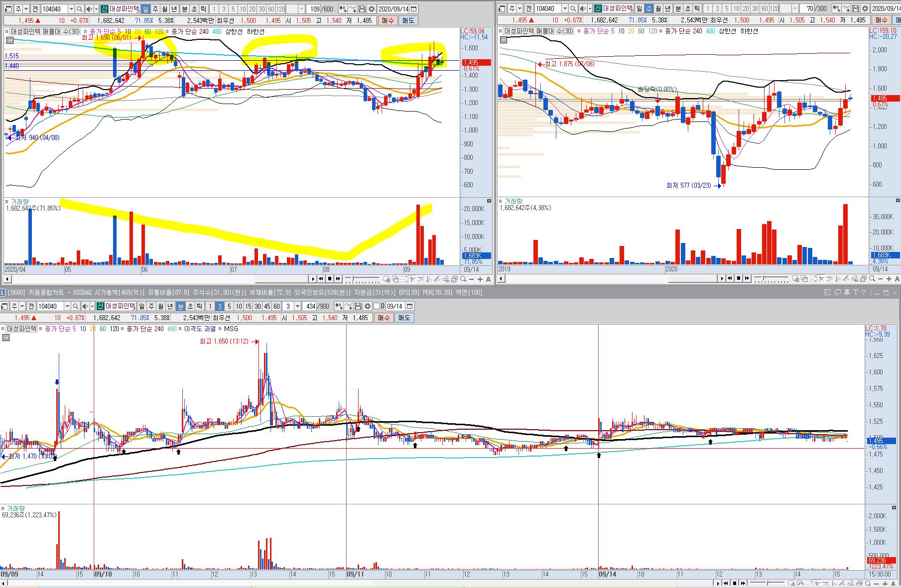Image resolution: width=901 pixels, height=588 pixels.
Task: Click 매도 sell button in bottom chart
Action: [x=405, y=318]
